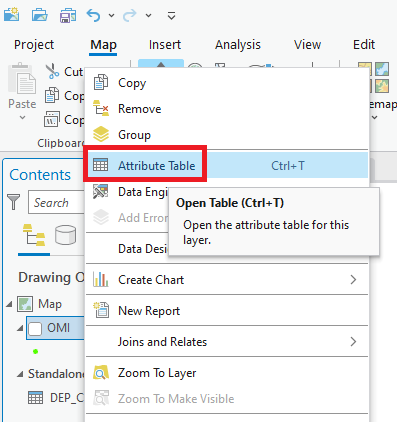Select the OMI layer name
This screenshot has height=422, width=397.
59,328
